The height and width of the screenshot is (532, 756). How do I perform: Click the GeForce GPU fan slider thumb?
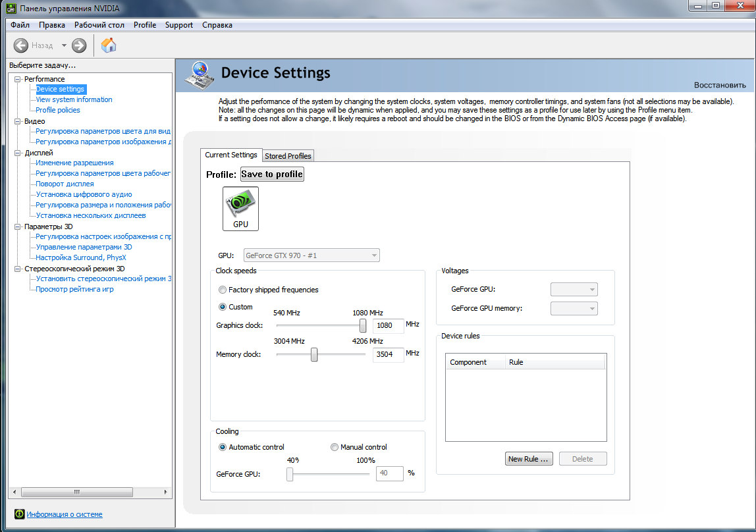click(290, 474)
